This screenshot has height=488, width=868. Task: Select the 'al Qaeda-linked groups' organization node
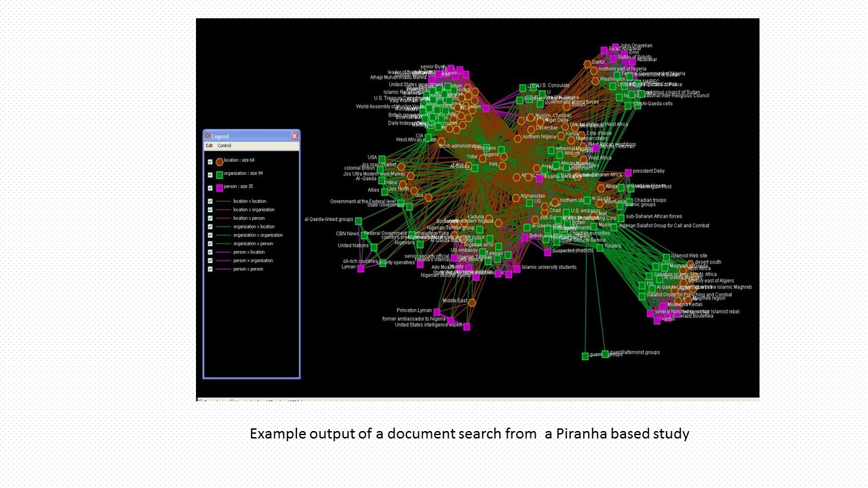click(x=358, y=221)
